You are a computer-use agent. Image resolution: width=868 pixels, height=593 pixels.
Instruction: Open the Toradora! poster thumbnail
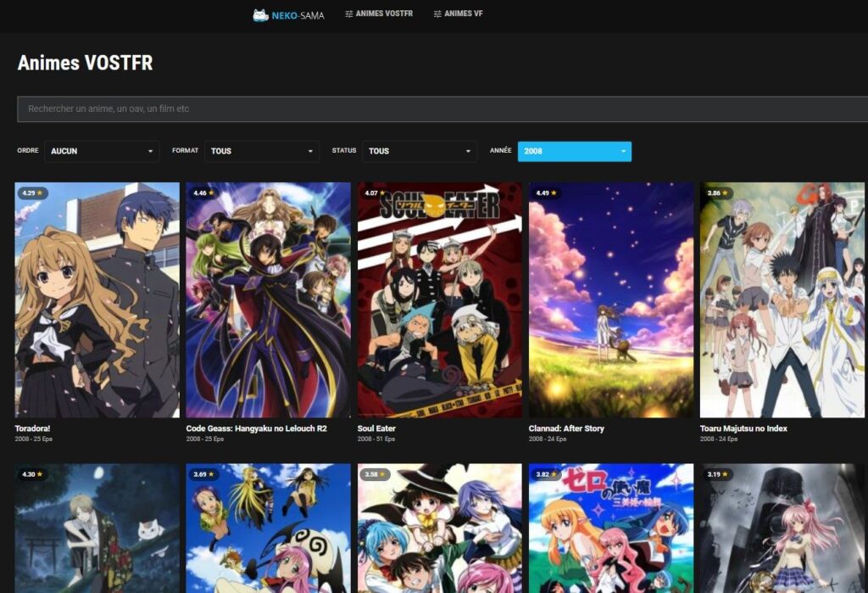coord(97,299)
